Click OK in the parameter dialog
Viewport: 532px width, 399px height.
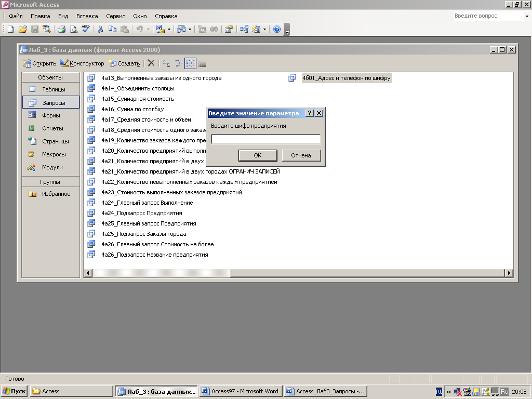pos(258,155)
